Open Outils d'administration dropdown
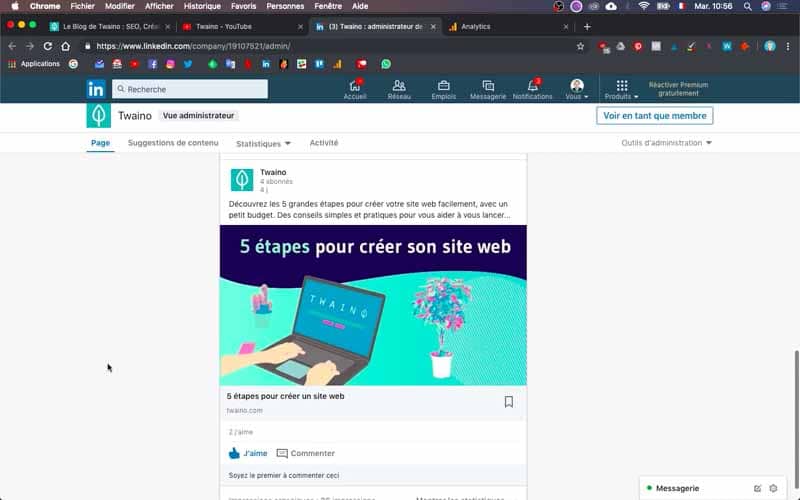Image resolution: width=800 pixels, height=500 pixels. [x=666, y=143]
